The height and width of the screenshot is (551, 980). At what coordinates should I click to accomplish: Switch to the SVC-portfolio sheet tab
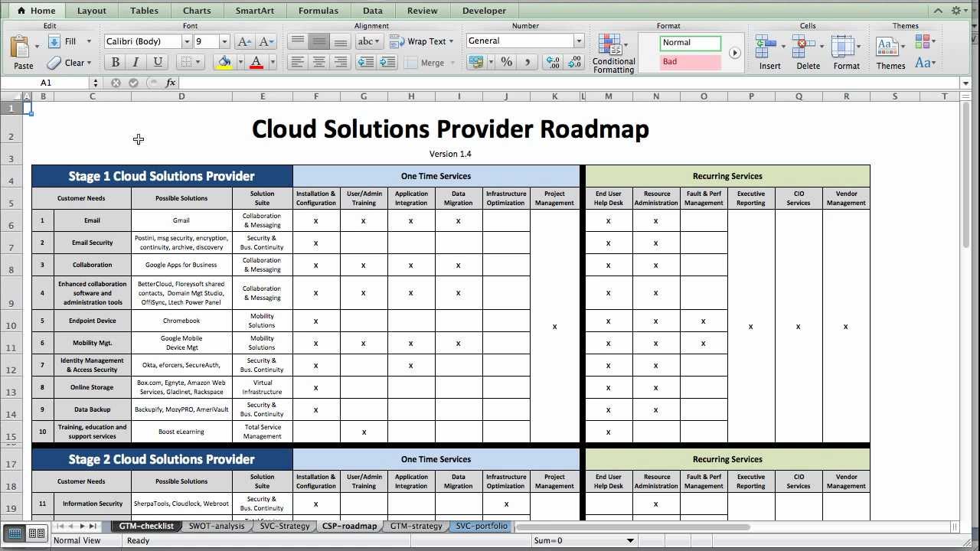[x=482, y=526]
